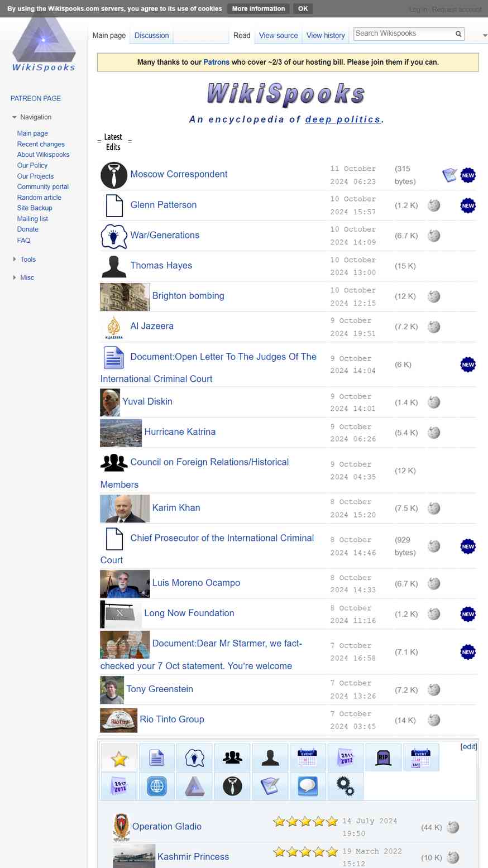Open Recent changes in the sidebar
The image size is (488, 868).
point(41,144)
